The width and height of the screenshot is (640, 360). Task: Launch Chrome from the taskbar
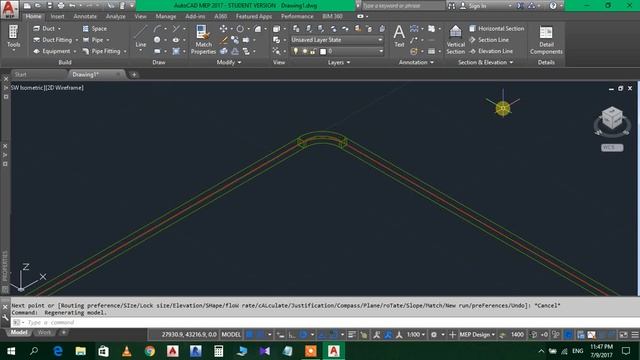click(x=150, y=351)
